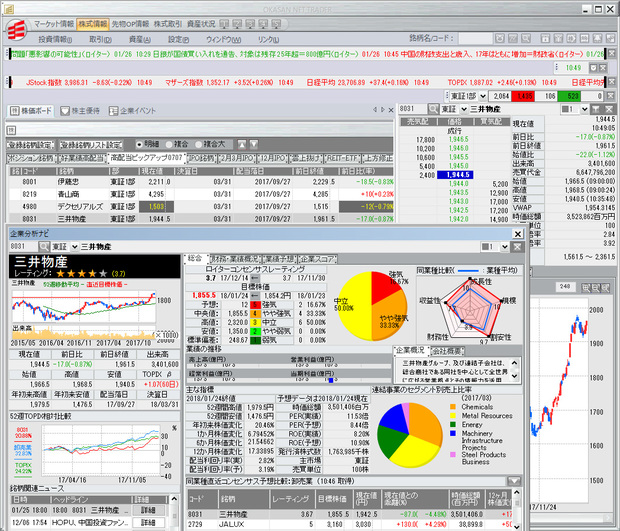Image resolution: width=620 pixels, height=531 pixels.
Task: Open the number dropdown in 企業分析ナビ header
Action: pos(505,247)
